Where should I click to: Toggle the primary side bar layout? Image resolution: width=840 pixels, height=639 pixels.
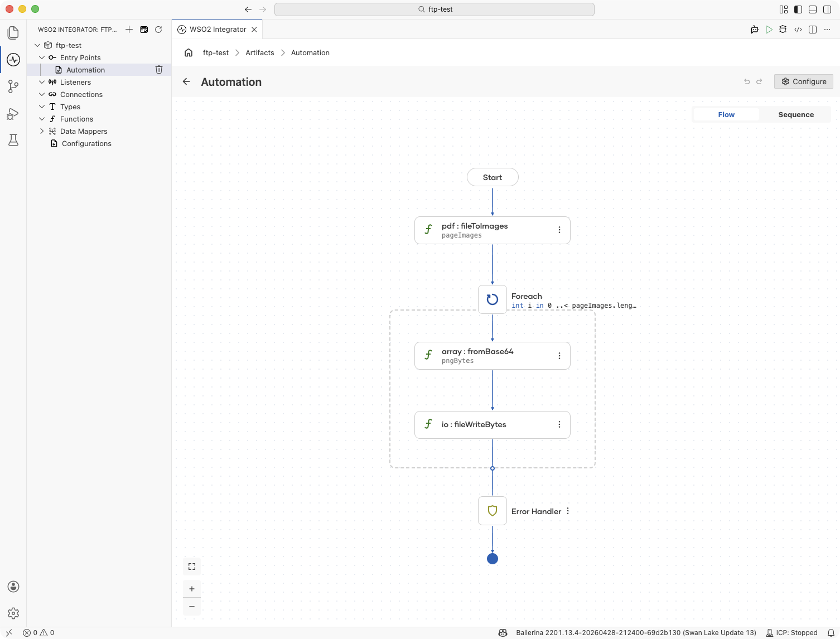pyautogui.click(x=798, y=9)
